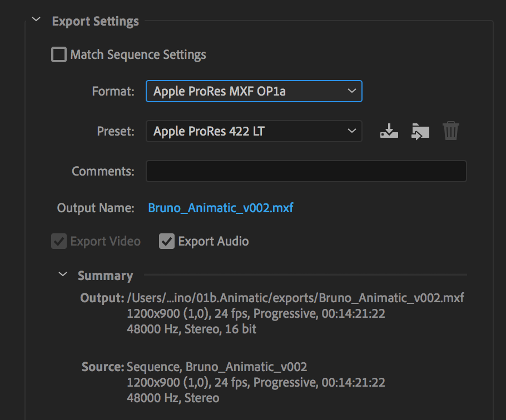Uncheck the Export Audio checkbox
Viewport: 506px width, 420px height.
pos(166,241)
